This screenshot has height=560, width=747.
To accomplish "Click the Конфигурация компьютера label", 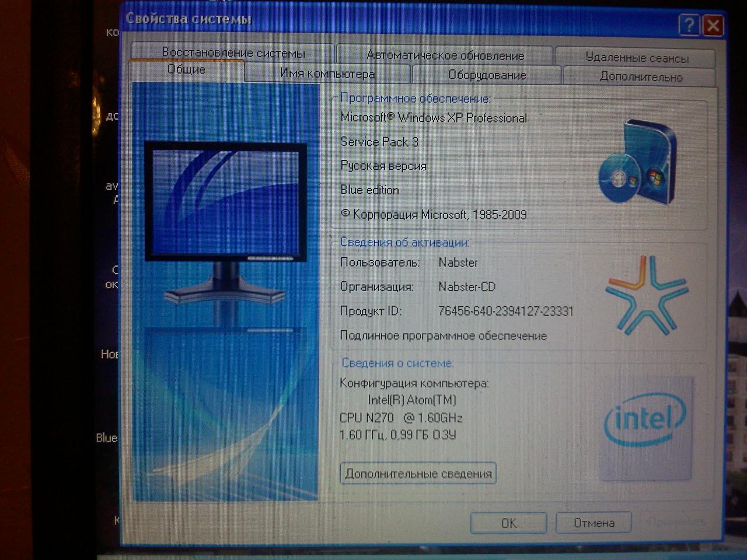I will click(414, 383).
